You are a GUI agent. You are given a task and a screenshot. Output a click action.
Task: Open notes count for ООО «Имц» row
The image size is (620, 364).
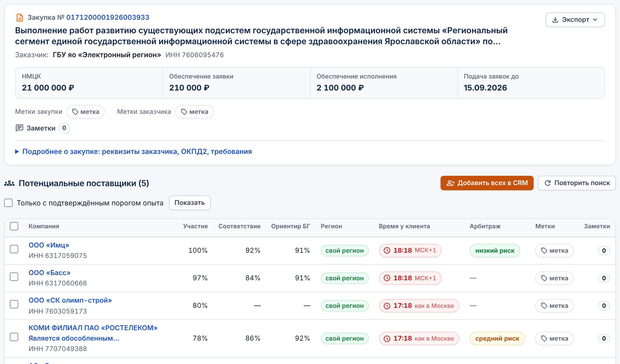click(604, 251)
